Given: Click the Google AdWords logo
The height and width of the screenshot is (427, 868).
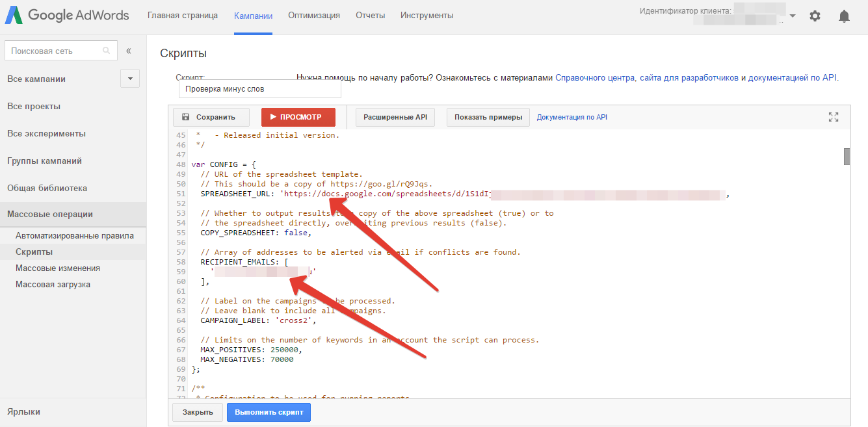Looking at the screenshot, I should click(x=68, y=16).
